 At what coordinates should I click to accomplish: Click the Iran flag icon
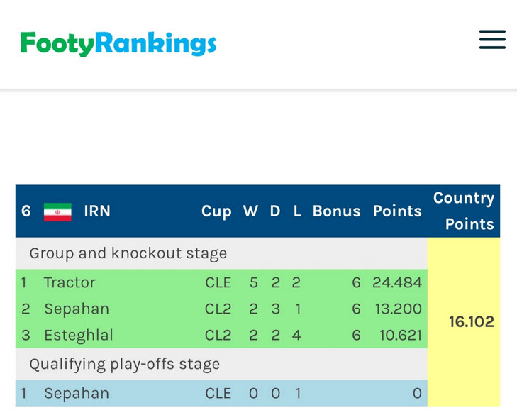tap(57, 212)
